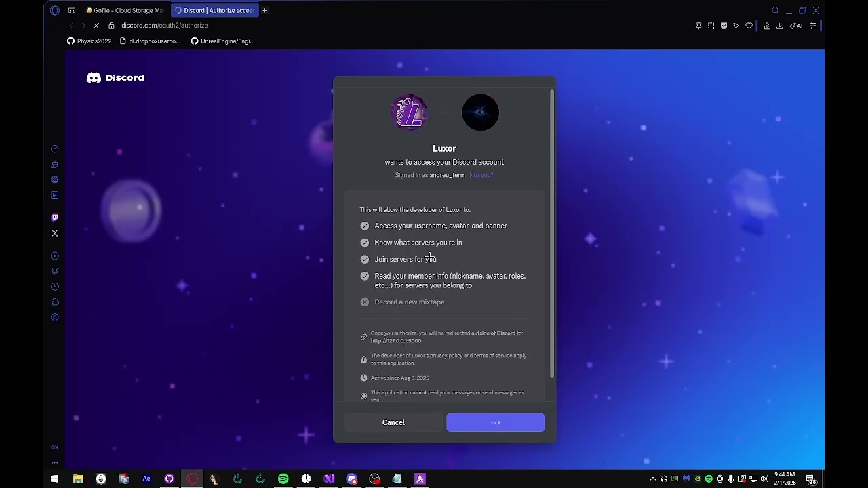This screenshot has height=488, width=868.
Task: Click the 'Not you?' link
Action: (x=481, y=175)
